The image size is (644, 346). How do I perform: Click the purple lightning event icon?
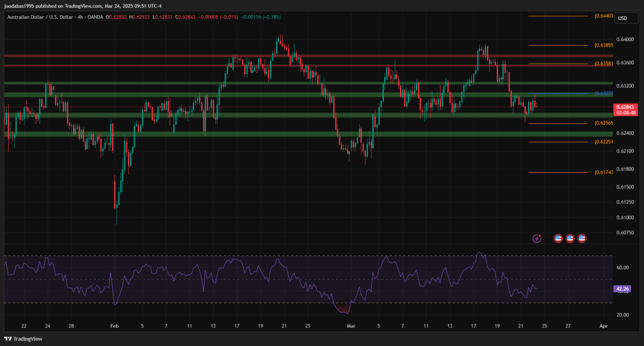click(x=537, y=238)
